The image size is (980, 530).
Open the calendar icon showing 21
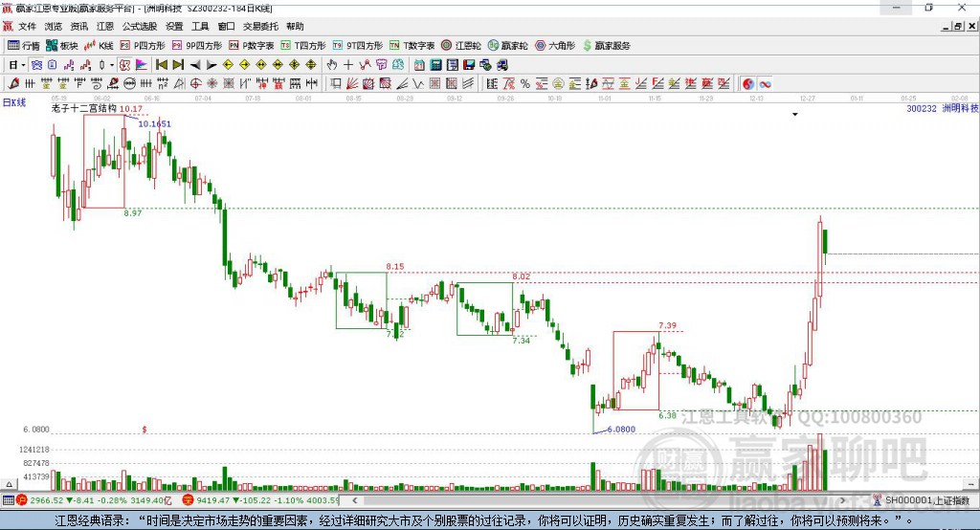[419, 65]
